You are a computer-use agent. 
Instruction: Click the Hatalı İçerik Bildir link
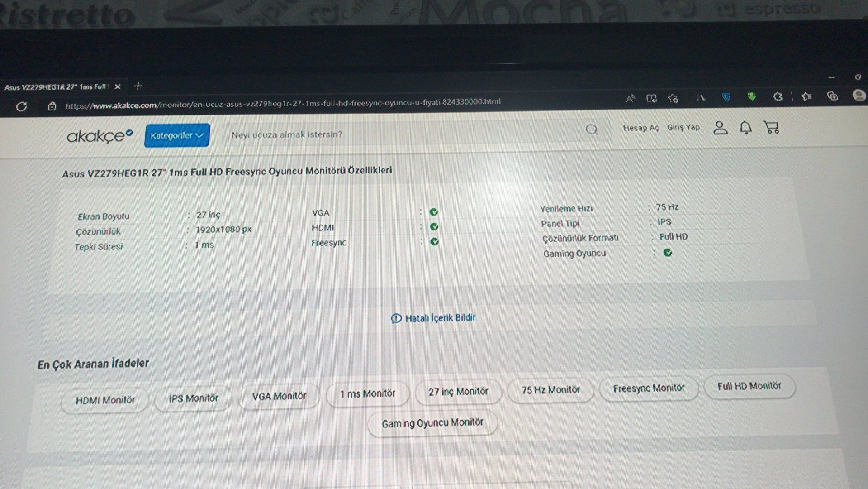tap(433, 318)
